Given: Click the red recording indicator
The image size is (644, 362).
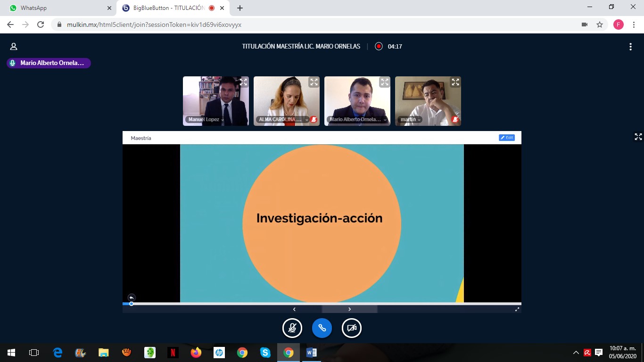Looking at the screenshot, I should [379, 46].
